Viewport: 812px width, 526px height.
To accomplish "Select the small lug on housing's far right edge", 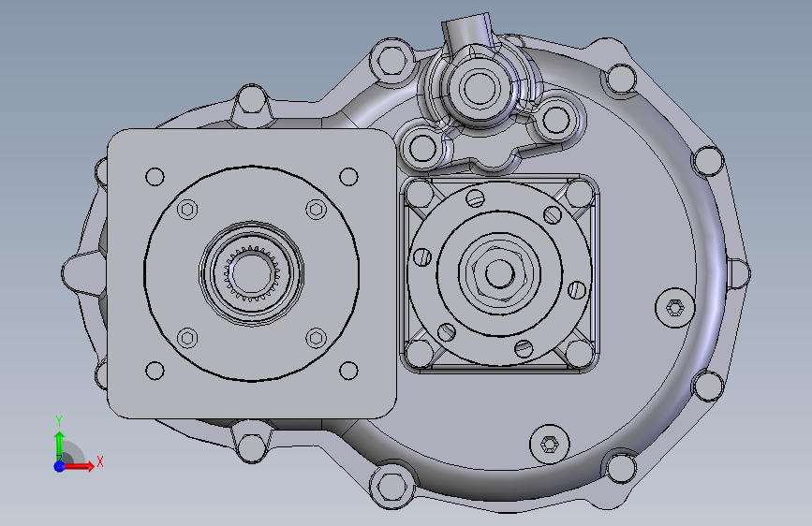I will pyautogui.click(x=739, y=273).
